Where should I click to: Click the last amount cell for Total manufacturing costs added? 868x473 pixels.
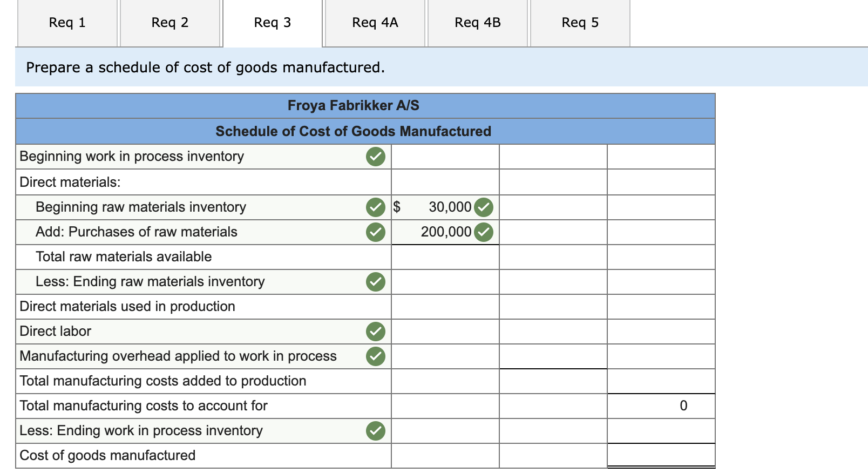pos(661,381)
